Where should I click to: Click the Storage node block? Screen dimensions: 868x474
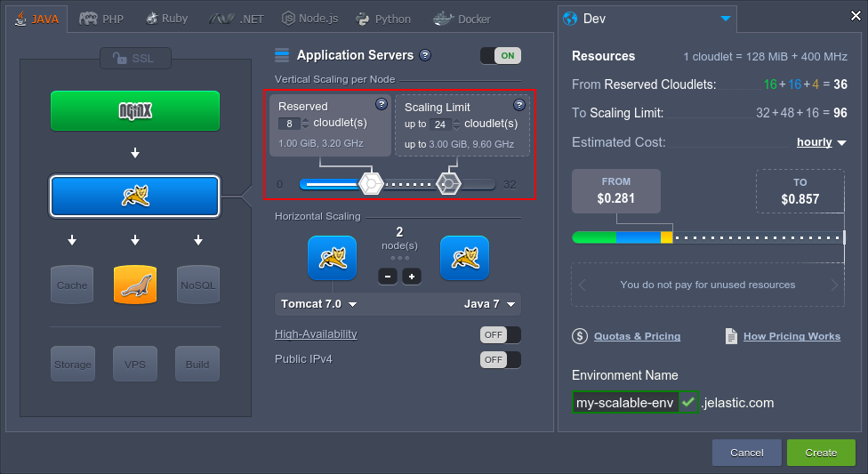72,364
